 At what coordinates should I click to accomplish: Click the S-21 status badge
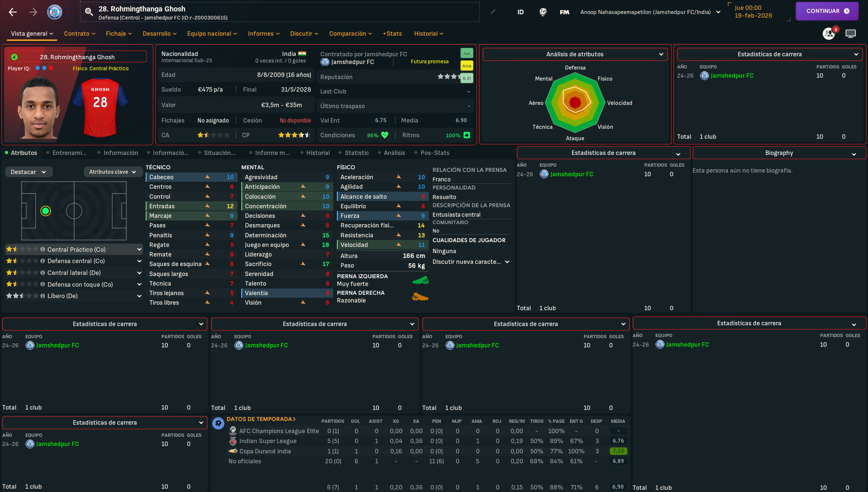[x=467, y=78]
